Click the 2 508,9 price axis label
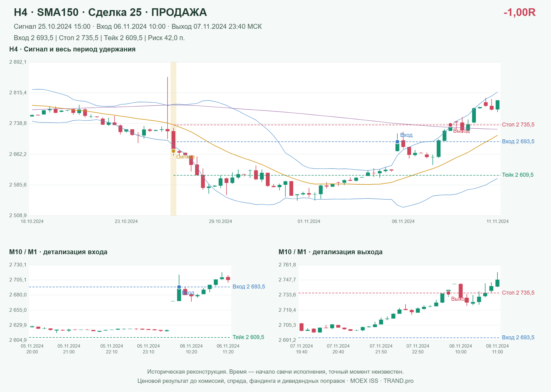The image size is (551, 392). point(18,216)
